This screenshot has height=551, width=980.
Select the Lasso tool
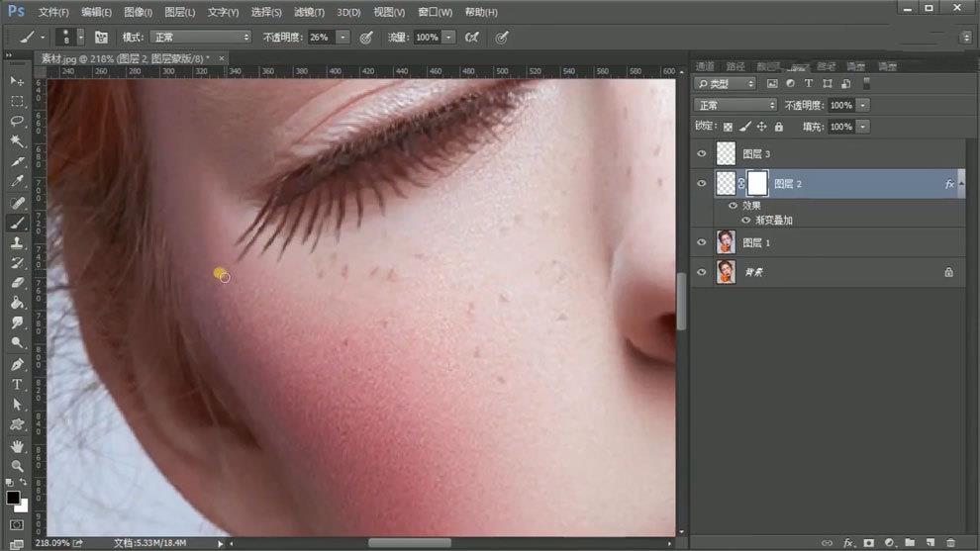click(x=17, y=121)
